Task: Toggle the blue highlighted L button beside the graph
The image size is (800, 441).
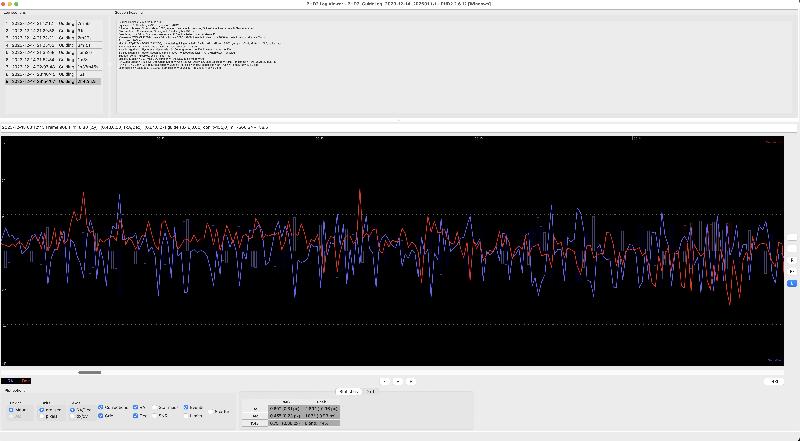Action: (x=792, y=283)
